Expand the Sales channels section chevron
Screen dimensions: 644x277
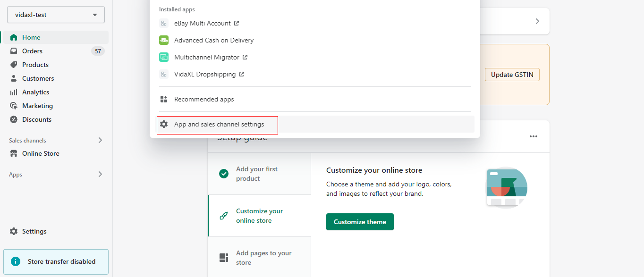[x=100, y=140]
